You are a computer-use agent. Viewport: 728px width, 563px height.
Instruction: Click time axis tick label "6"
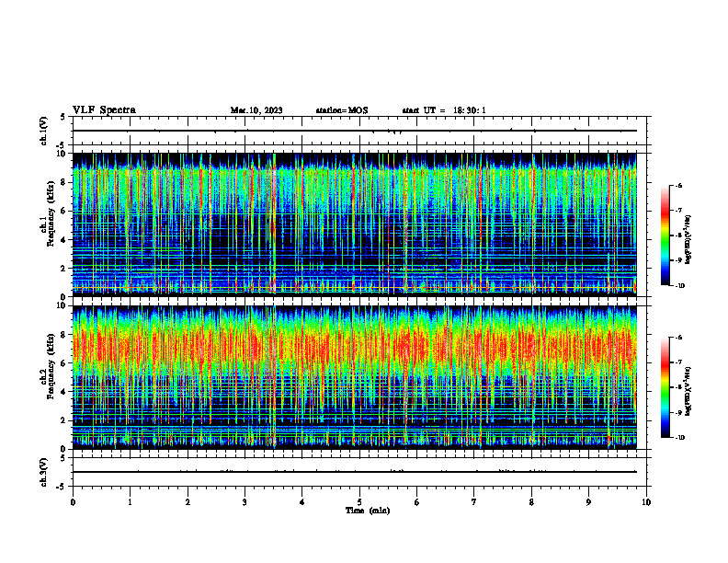(417, 502)
